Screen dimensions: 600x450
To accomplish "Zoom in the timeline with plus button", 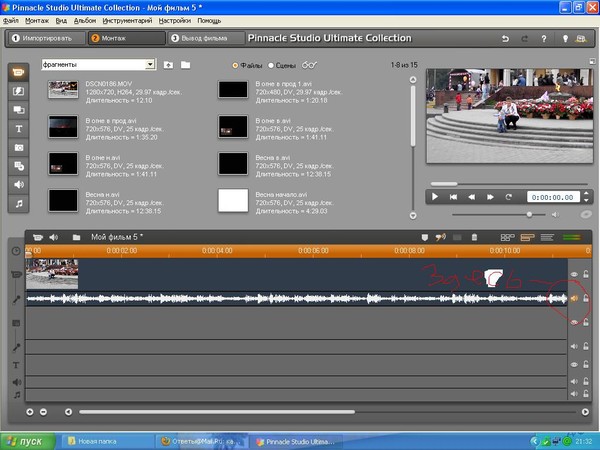I will [x=29, y=412].
